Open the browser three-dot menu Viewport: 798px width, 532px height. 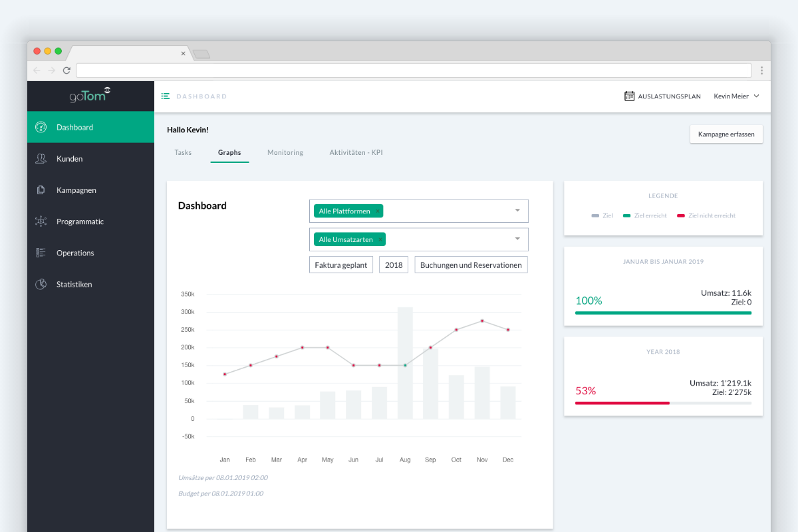(x=761, y=70)
